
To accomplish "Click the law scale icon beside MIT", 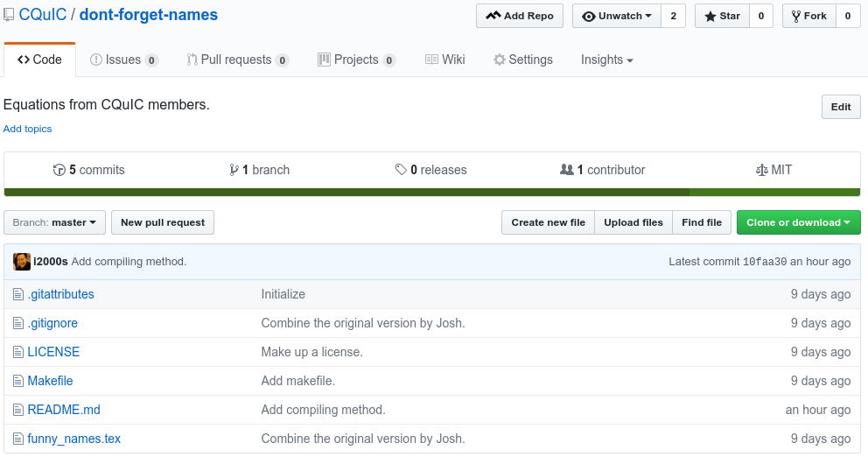I will (762, 170).
